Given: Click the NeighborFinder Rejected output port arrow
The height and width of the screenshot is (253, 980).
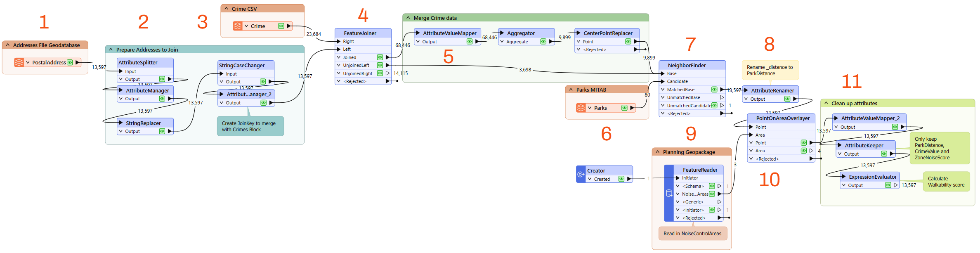Looking at the screenshot, I should (x=722, y=113).
